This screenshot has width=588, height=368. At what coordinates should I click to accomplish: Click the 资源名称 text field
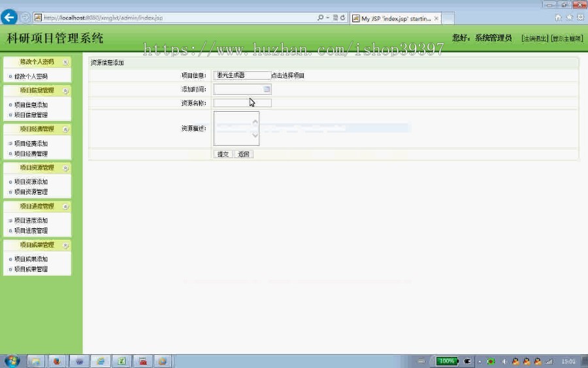242,103
